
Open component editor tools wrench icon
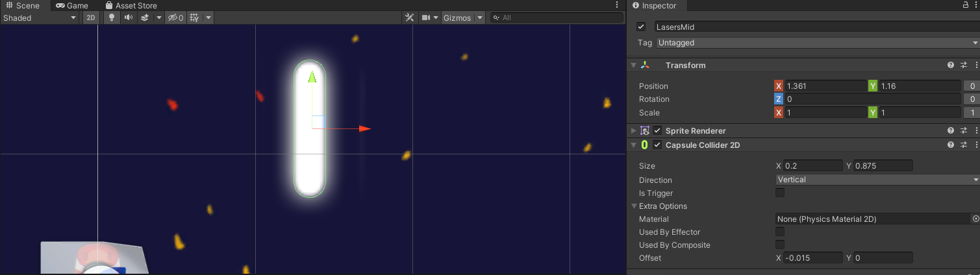pos(410,18)
